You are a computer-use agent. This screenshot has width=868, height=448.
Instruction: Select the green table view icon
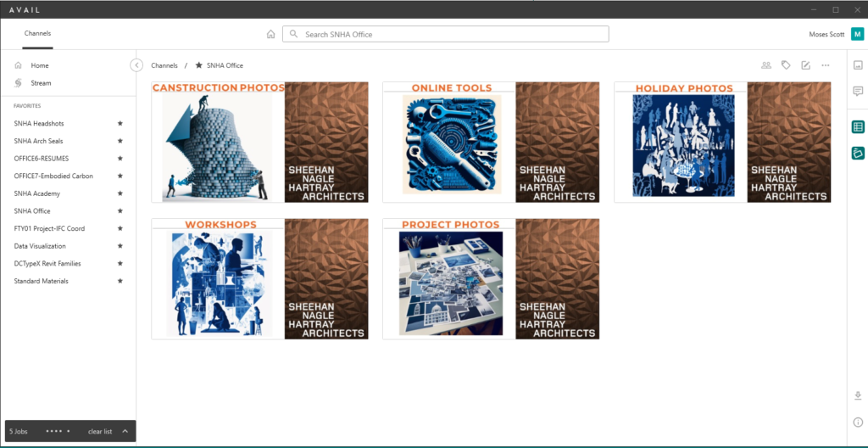point(858,127)
